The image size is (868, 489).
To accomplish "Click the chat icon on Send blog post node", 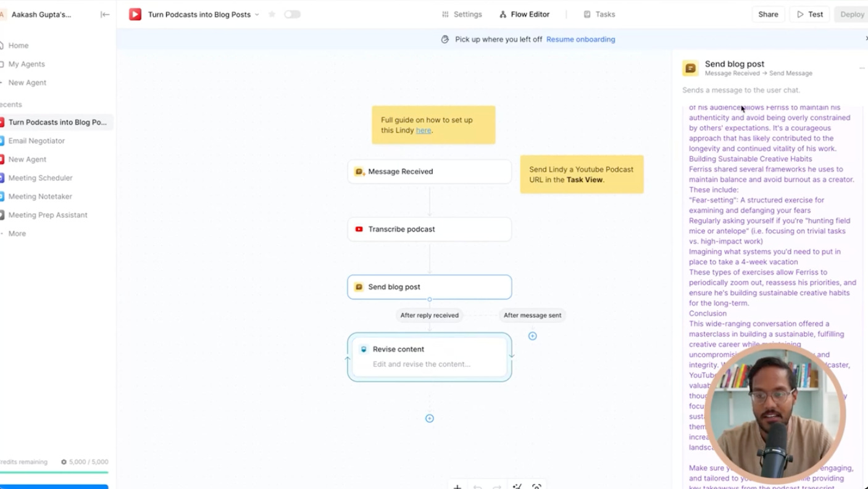I will tap(359, 287).
